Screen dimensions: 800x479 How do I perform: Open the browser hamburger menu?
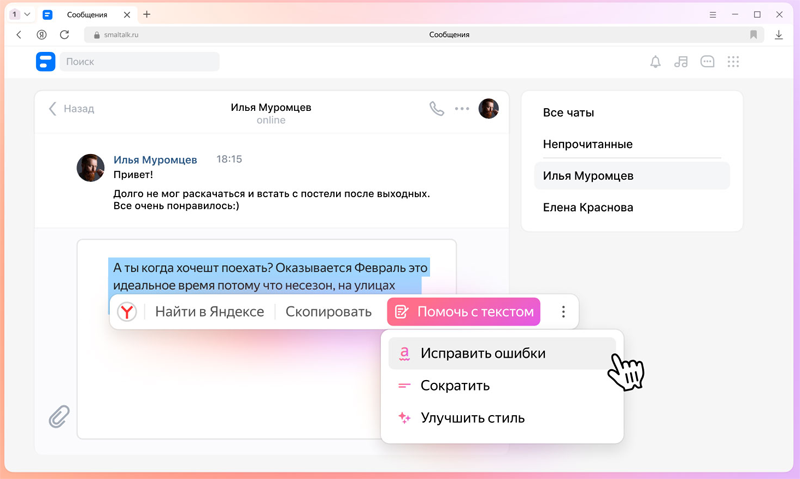713,15
